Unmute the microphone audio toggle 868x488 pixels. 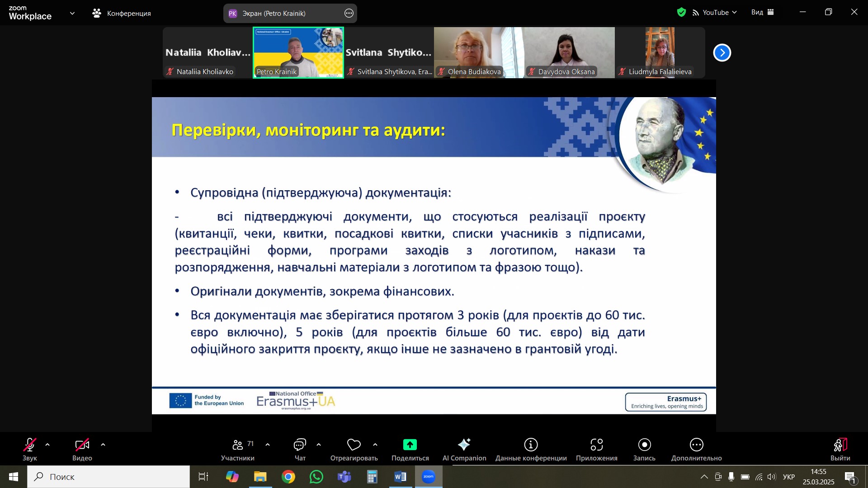(x=30, y=445)
